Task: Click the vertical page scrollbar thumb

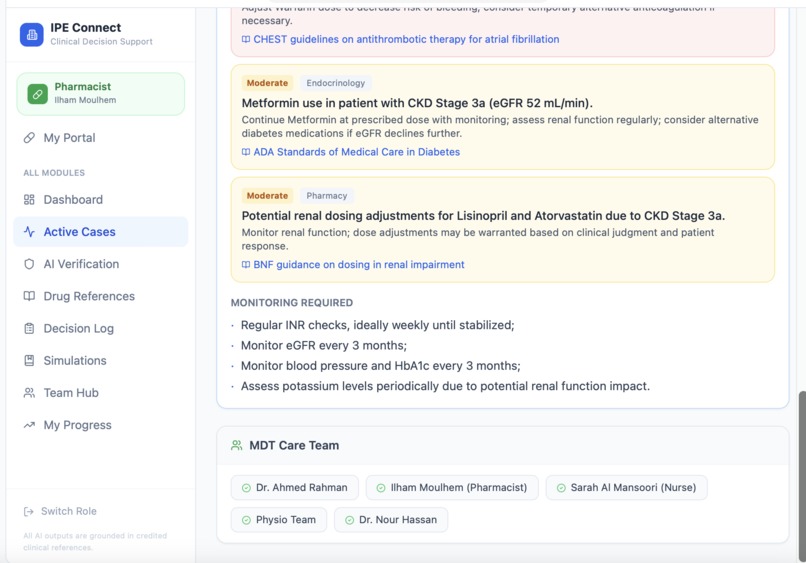Action: 802,476
